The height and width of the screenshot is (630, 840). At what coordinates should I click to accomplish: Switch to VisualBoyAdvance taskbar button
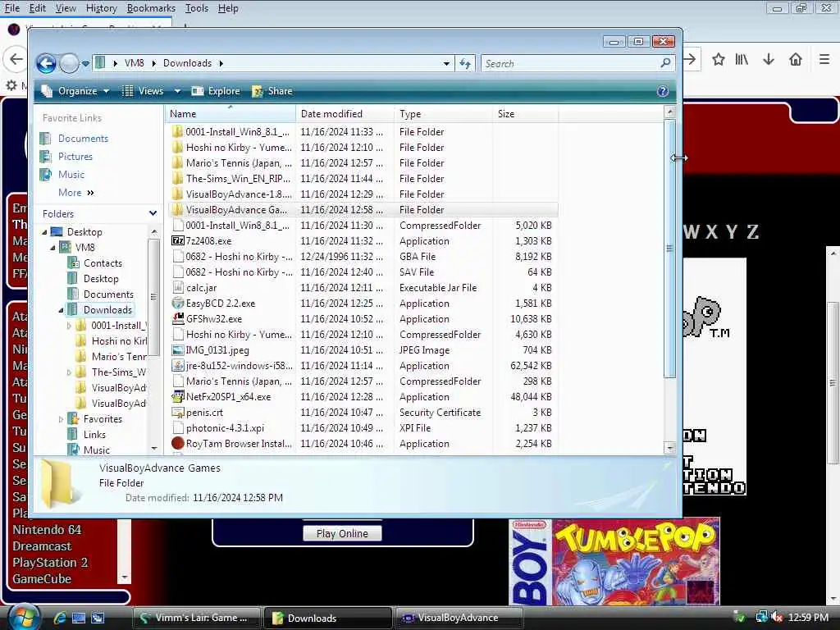(458, 619)
